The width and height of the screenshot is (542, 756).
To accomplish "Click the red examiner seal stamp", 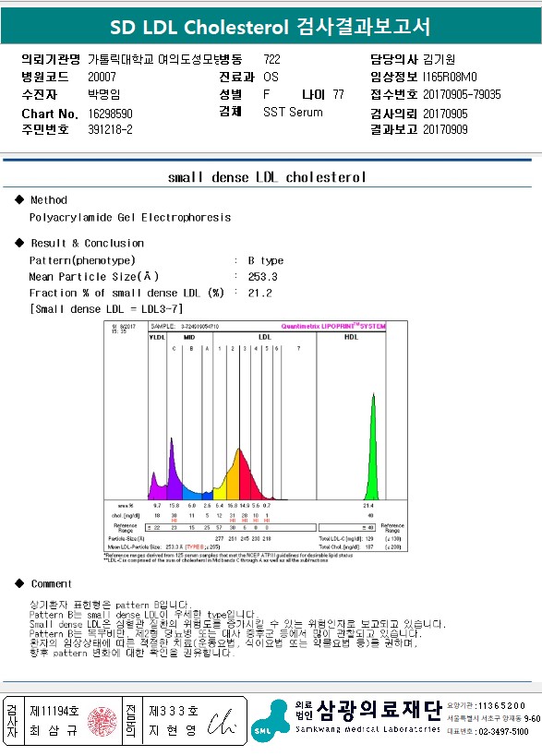I will click(x=102, y=721).
